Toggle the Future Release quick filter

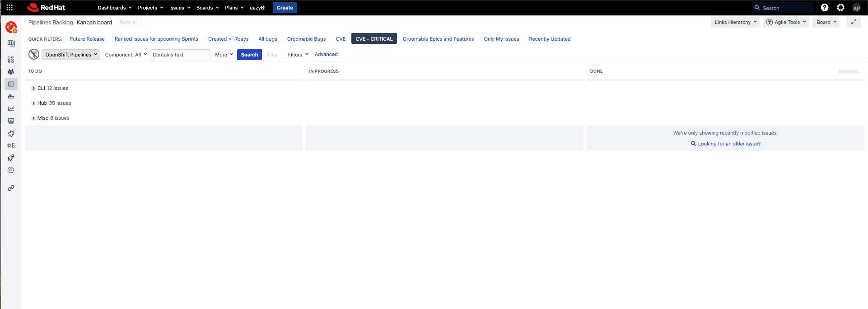point(87,39)
